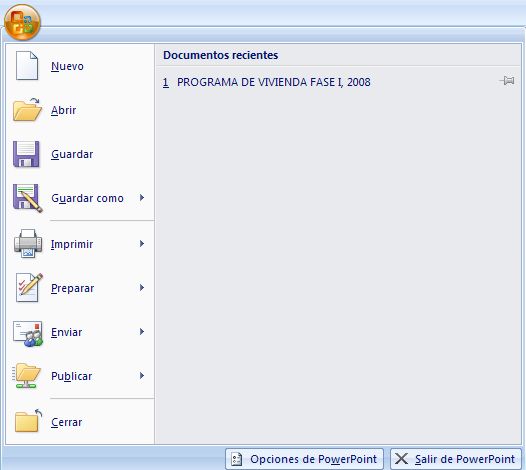Image resolution: width=526 pixels, height=470 pixels.
Task: Click the round Office button logo
Action: pos(22,22)
